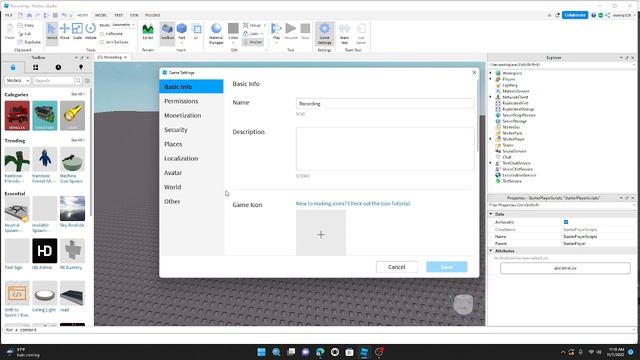Image resolution: width=640 pixels, height=360 pixels.
Task: Open the Group dropdown arrow
Action: 264,25
